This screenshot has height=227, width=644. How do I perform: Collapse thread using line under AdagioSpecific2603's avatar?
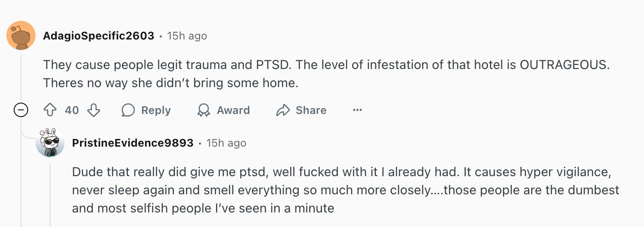coord(21,77)
